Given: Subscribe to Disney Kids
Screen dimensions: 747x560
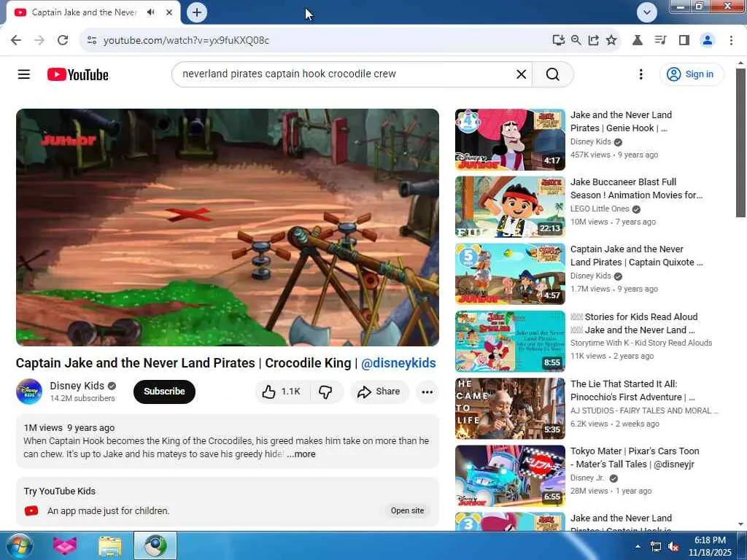Looking at the screenshot, I should click(x=164, y=392).
